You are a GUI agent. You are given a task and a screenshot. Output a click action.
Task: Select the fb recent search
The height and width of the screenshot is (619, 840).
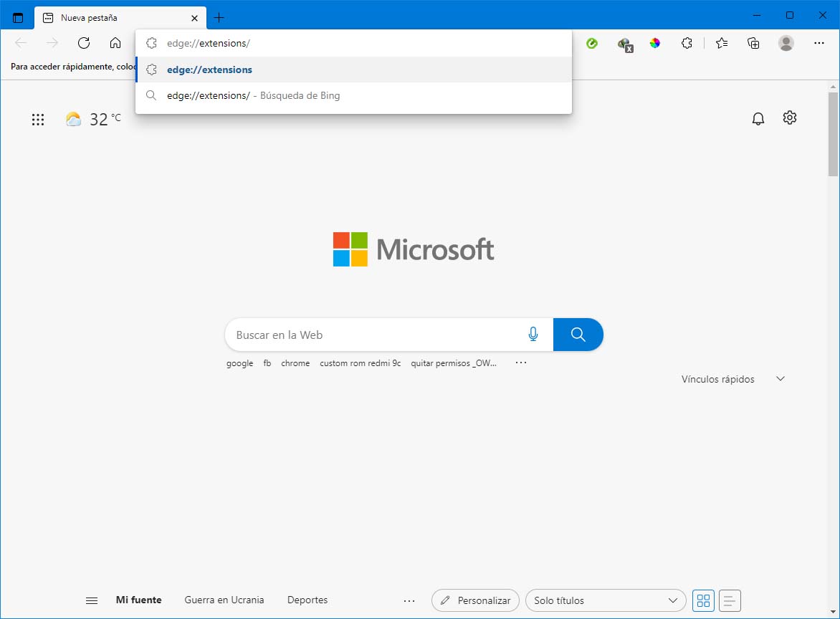click(267, 363)
